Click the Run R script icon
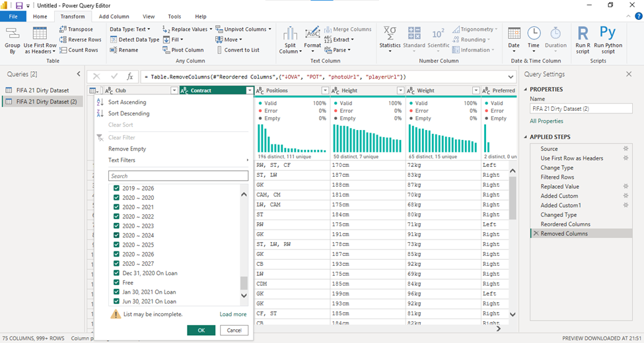 click(583, 33)
